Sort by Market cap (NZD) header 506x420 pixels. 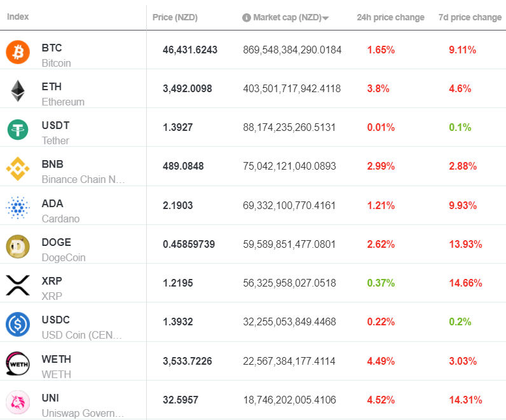[x=287, y=17]
